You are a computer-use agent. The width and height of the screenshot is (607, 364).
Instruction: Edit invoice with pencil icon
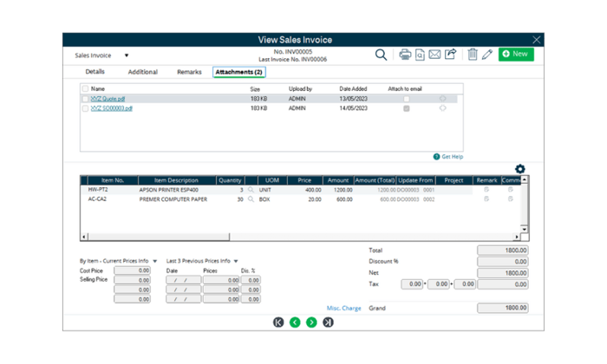(487, 55)
